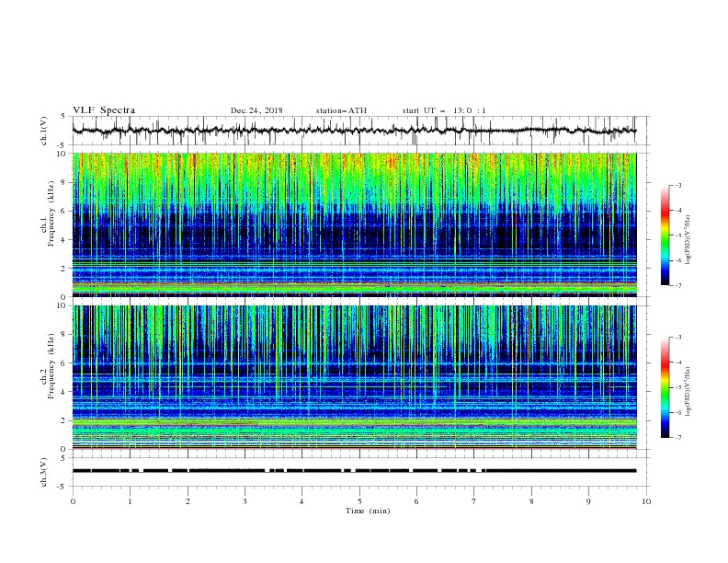Click the '-3' tick on the upper colorbar

pyautogui.click(x=678, y=185)
